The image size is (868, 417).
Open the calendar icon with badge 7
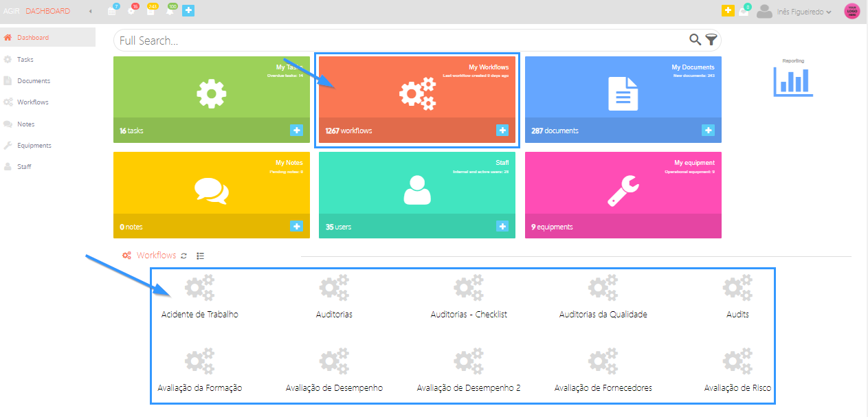click(113, 11)
